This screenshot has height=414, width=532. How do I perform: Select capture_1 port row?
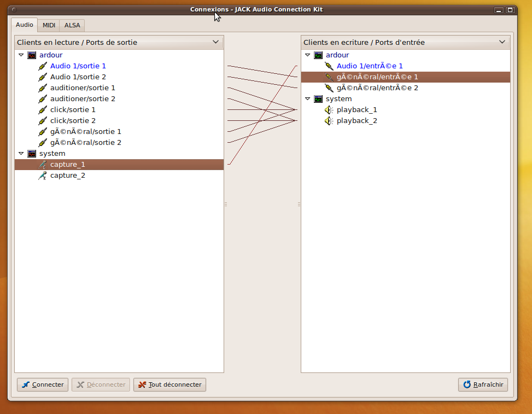click(119, 165)
